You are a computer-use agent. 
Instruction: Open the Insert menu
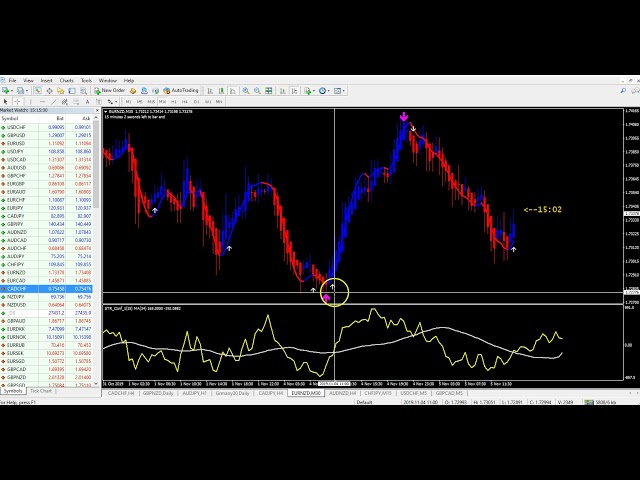point(47,80)
